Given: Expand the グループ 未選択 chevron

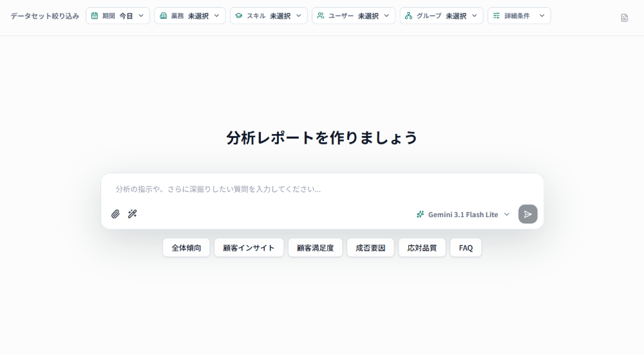Looking at the screenshot, I should pyautogui.click(x=475, y=15).
